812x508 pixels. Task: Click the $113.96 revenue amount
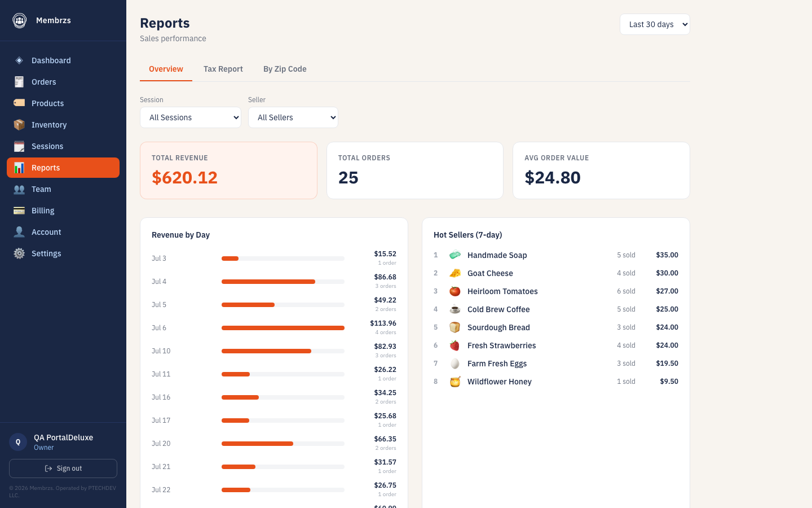pos(383,323)
